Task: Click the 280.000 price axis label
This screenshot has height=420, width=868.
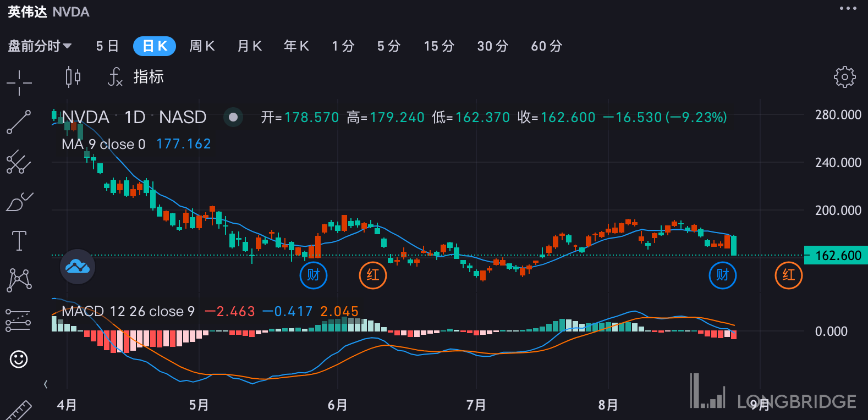Action: (838, 115)
